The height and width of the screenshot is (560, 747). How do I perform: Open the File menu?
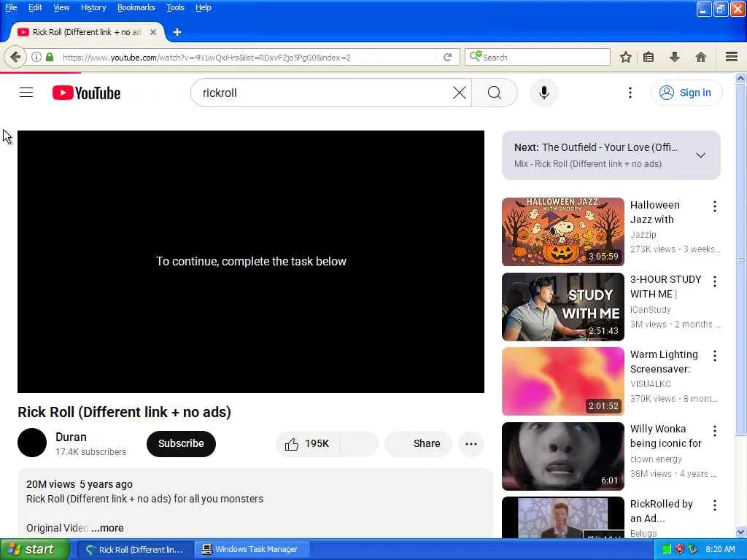11,7
